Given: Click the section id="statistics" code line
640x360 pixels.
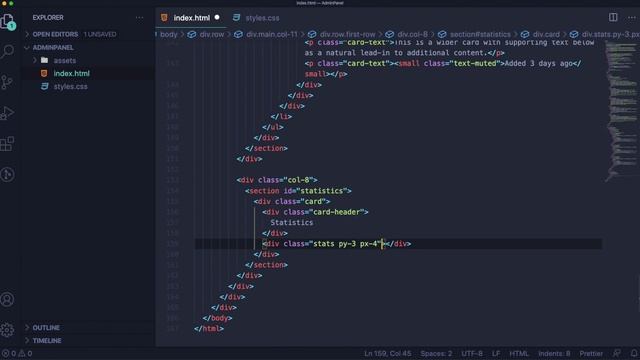Looking at the screenshot, I should (x=298, y=191).
